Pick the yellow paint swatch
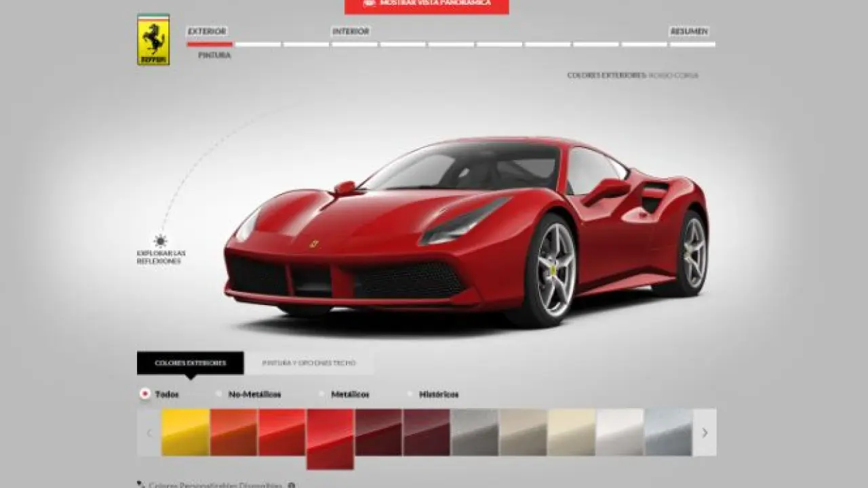 (185, 432)
